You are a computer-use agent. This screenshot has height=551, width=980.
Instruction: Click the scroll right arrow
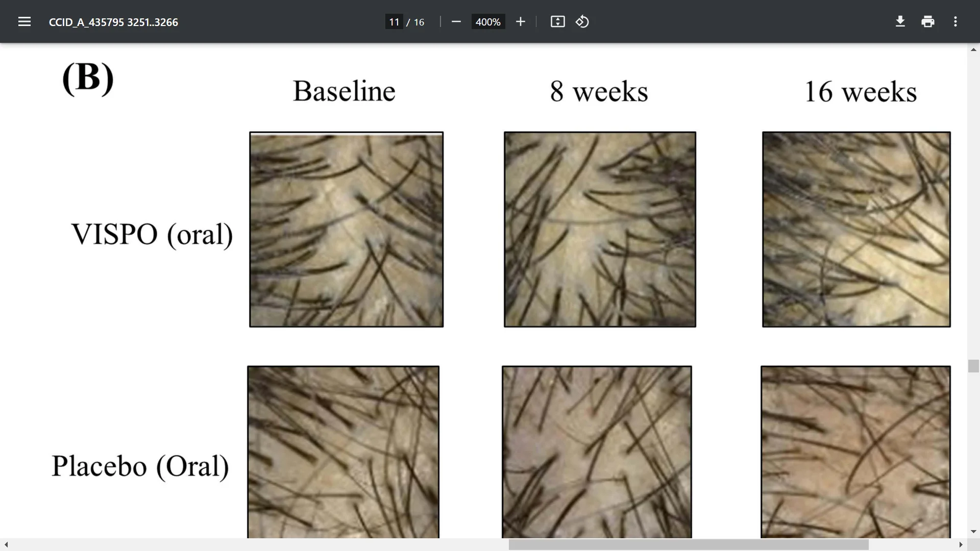961,544
